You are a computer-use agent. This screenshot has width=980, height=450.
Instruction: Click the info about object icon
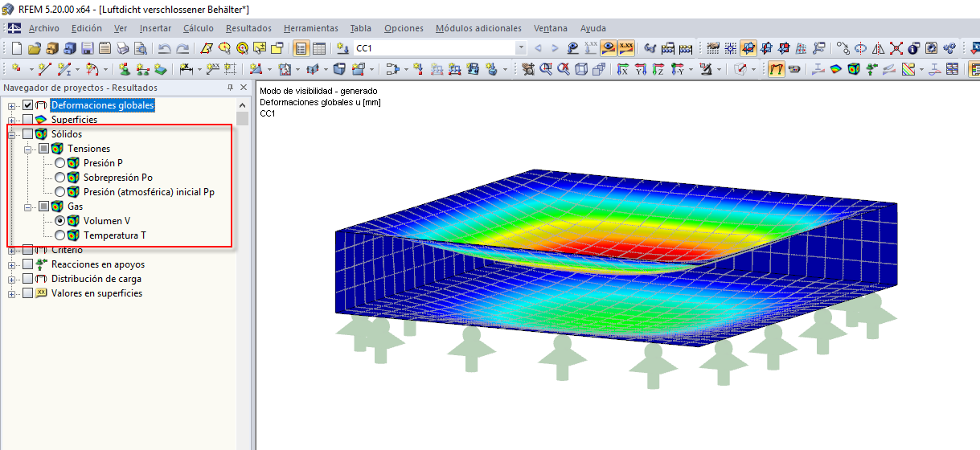point(914,48)
